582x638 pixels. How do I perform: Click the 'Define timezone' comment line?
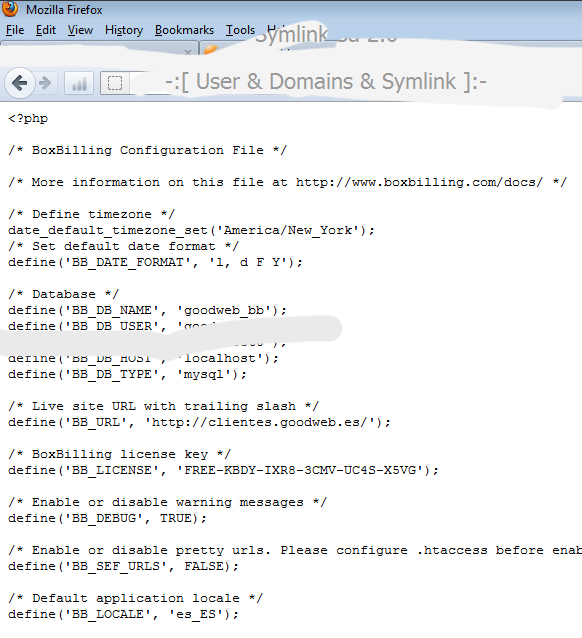92,214
